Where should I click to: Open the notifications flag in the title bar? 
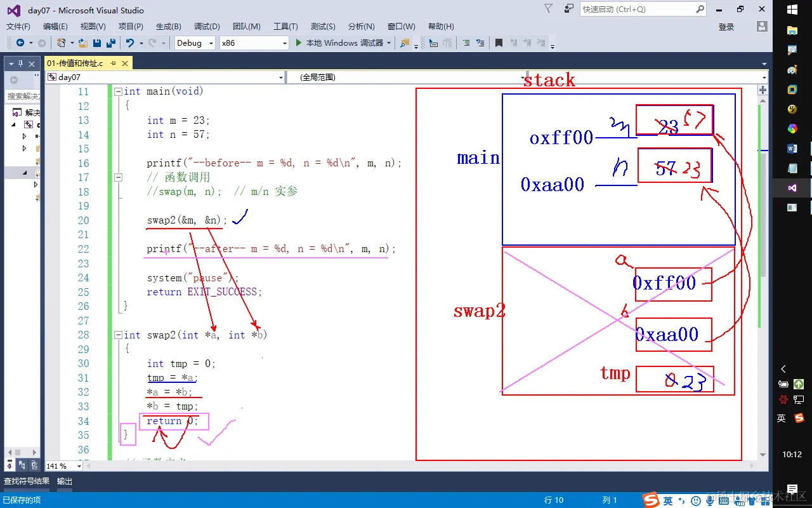click(549, 8)
